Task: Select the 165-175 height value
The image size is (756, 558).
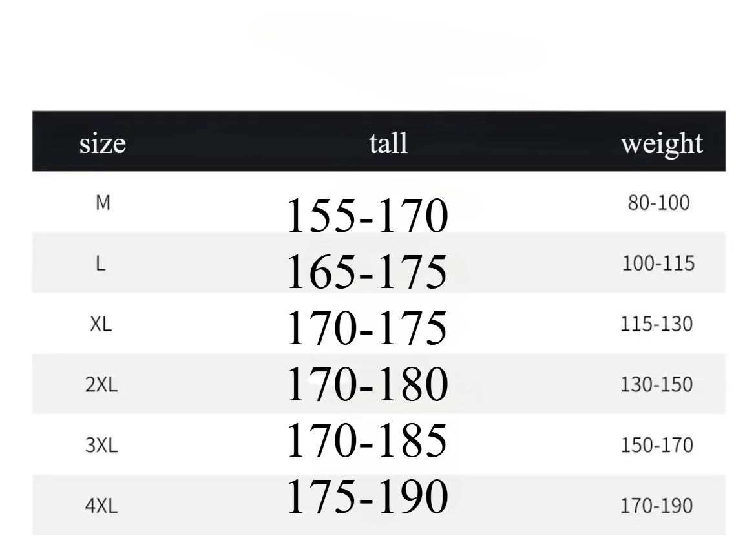Action: (x=366, y=272)
